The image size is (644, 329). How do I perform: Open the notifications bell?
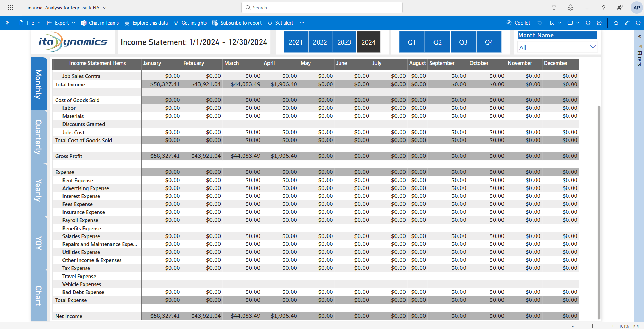coord(553,7)
